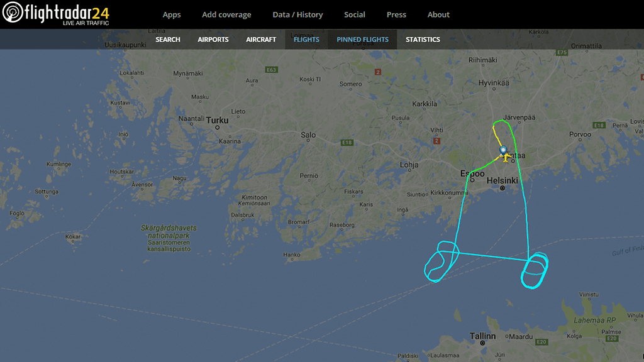Click the blue airport pin marker

503,150
